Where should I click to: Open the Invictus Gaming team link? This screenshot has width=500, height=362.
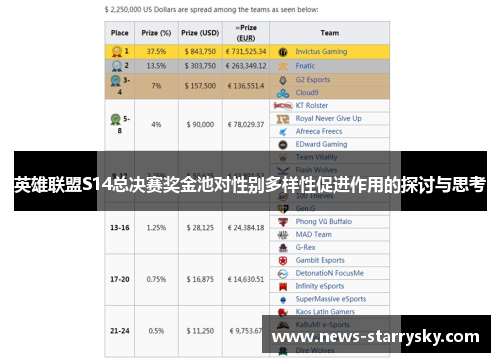tap(321, 52)
